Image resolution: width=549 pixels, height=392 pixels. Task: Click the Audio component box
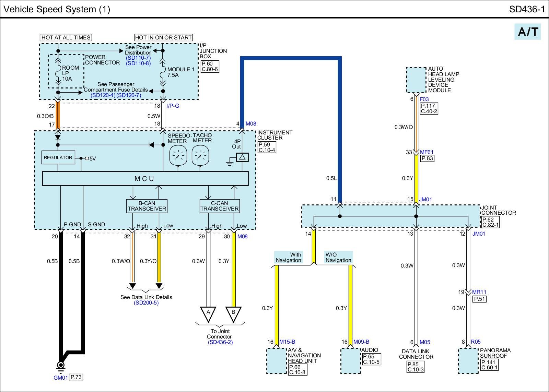pyautogui.click(x=350, y=361)
